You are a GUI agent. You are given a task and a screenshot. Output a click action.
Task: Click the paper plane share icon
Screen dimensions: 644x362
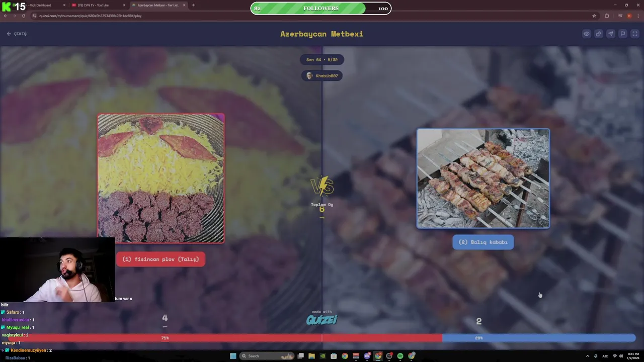coord(611,34)
